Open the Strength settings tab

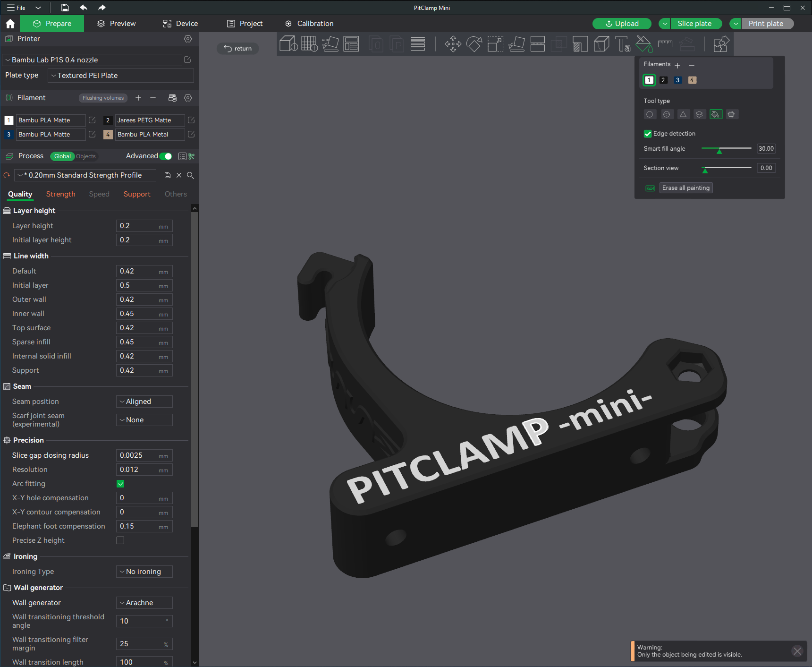[60, 194]
